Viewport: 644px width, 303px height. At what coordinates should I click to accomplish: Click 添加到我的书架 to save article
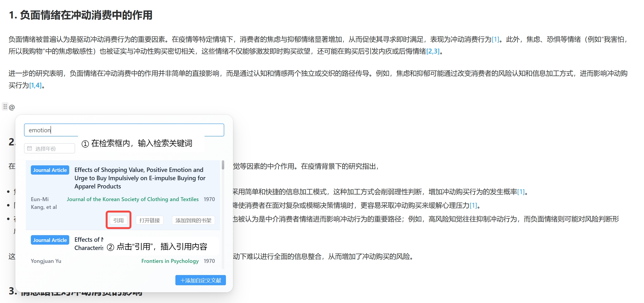[x=193, y=220]
